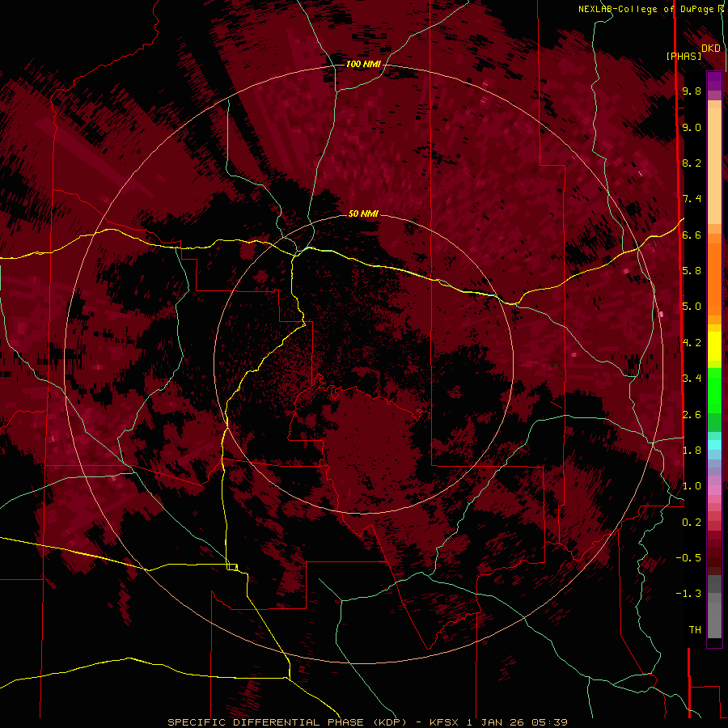728x728 pixels.
Task: Click the 1 JAN 26 05:39 timestamp
Action: [x=517, y=722]
